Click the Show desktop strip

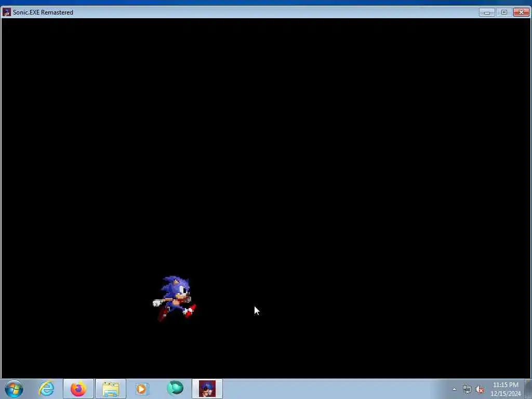(x=528, y=389)
